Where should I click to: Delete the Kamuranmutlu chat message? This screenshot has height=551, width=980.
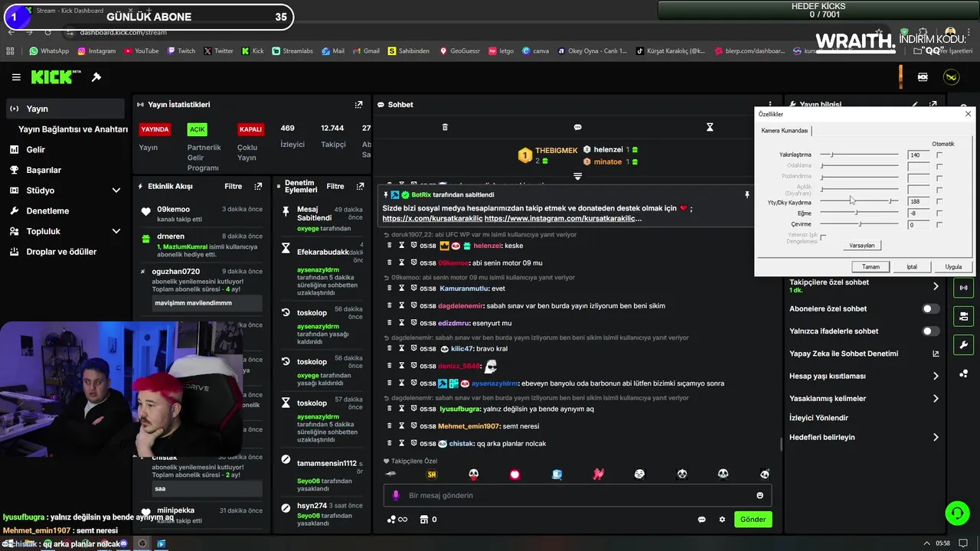click(389, 289)
